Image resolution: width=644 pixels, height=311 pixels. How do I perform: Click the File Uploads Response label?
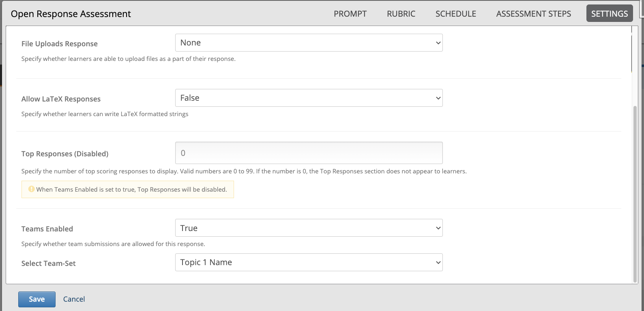[59, 44]
